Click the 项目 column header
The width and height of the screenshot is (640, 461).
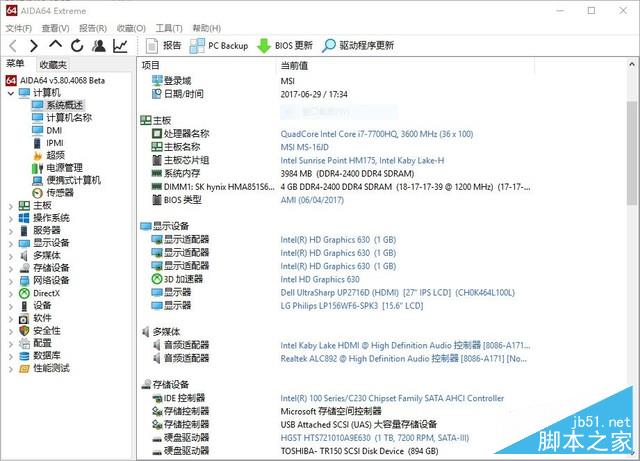pyautogui.click(x=151, y=65)
